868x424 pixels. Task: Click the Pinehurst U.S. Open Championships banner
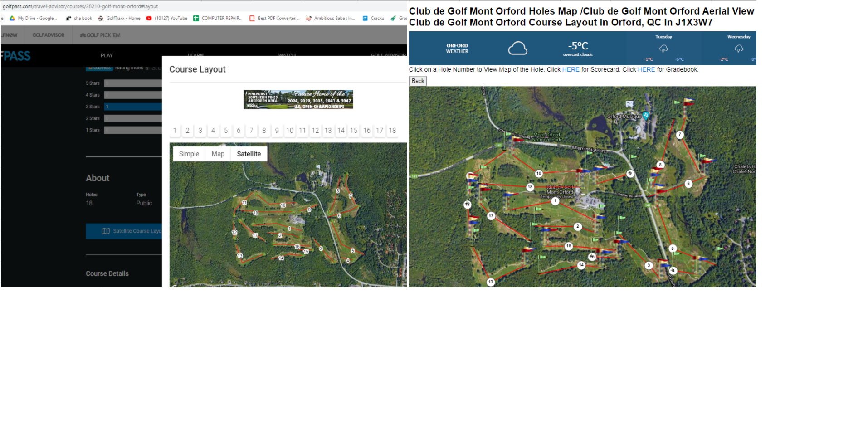pos(298,100)
